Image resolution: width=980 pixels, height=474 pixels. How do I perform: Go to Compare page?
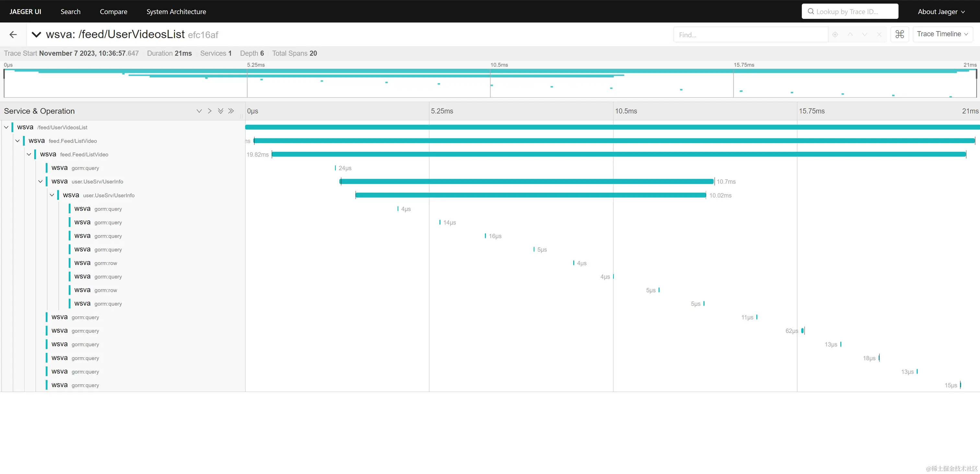[113, 11]
